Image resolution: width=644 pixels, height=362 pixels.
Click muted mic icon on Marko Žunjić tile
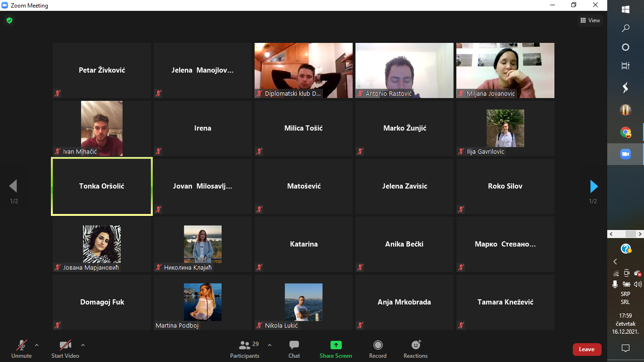pyautogui.click(x=360, y=151)
